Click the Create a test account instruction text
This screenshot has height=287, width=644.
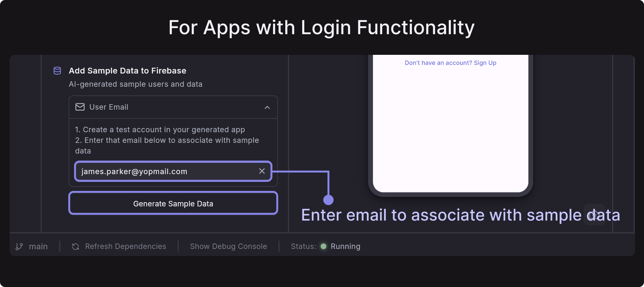[x=160, y=130]
